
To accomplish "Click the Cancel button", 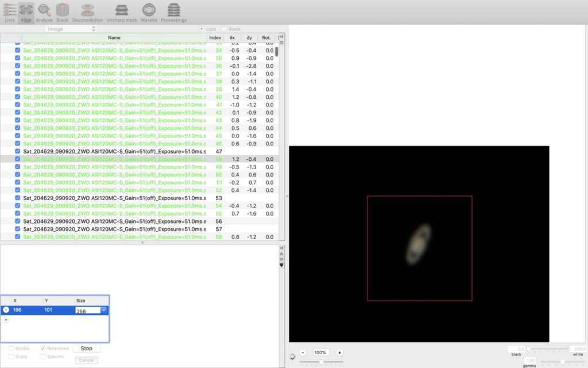I will tap(86, 360).
